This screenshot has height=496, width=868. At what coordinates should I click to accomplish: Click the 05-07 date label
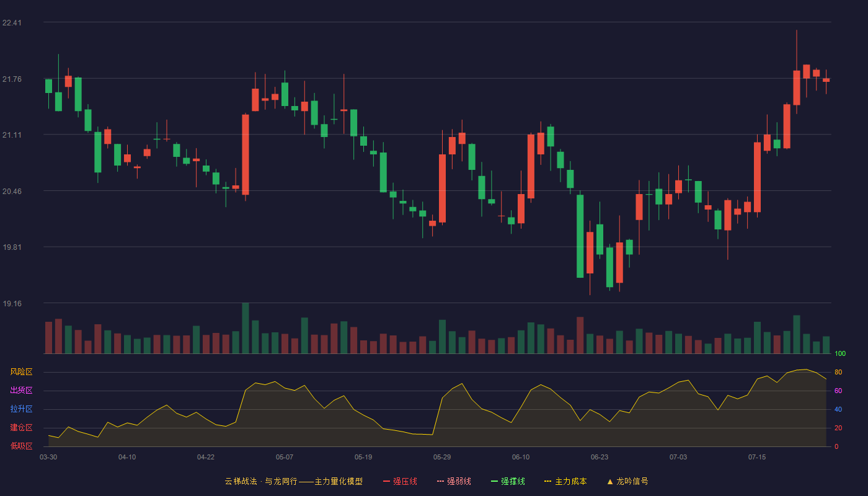pos(285,457)
